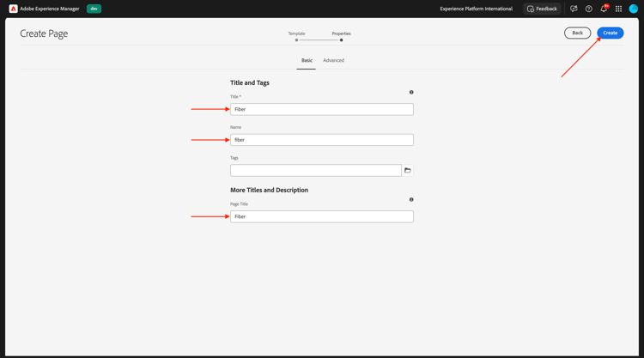Switch to the Advanced tab
The width and height of the screenshot is (644, 358).
(x=333, y=60)
